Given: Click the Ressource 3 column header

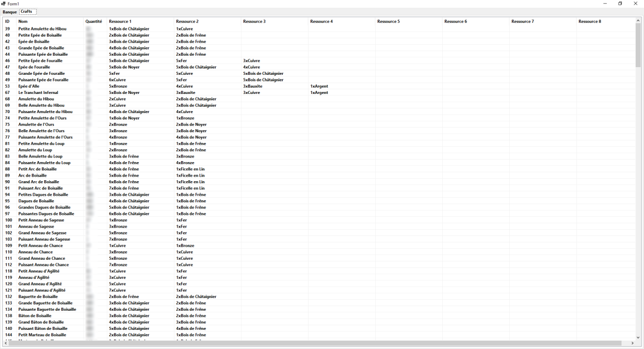Looking at the screenshot, I should (275, 21).
